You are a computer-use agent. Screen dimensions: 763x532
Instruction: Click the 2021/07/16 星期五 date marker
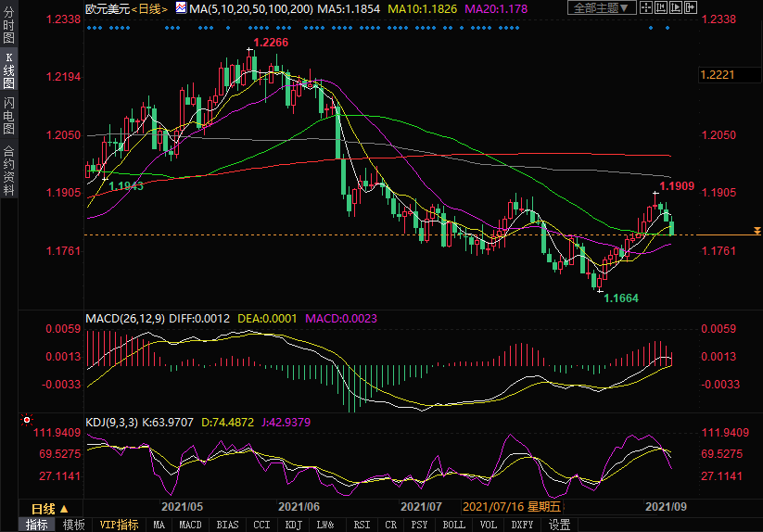tap(512, 507)
